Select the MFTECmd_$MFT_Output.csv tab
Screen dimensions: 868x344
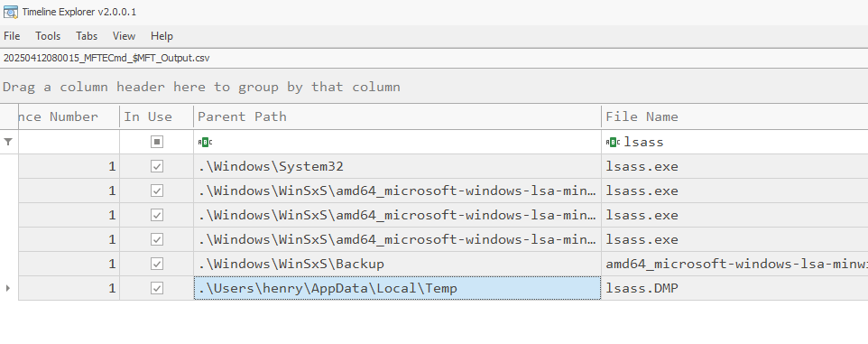[106, 58]
